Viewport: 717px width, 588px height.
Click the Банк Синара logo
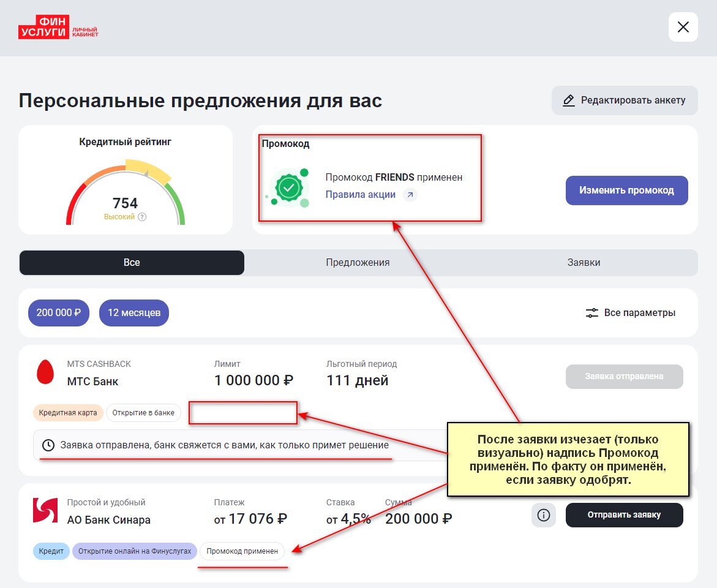click(45, 510)
